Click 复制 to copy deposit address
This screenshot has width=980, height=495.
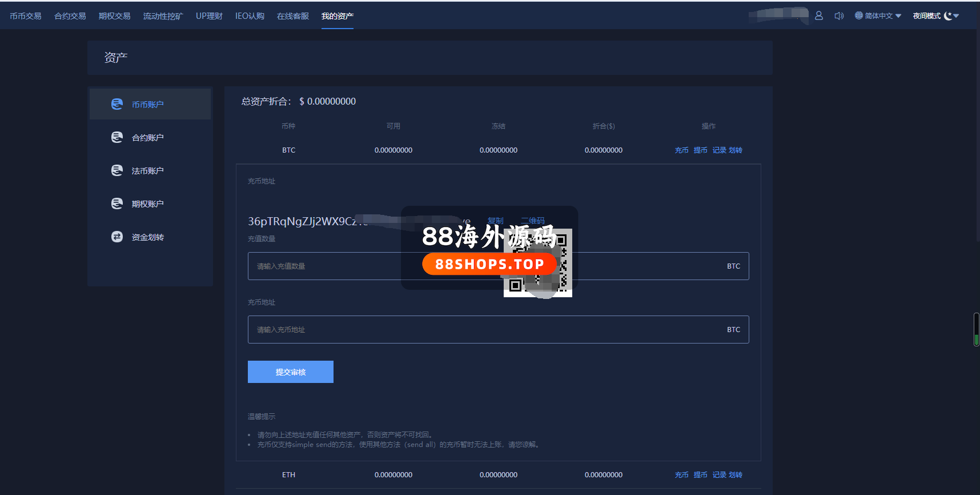[495, 221]
